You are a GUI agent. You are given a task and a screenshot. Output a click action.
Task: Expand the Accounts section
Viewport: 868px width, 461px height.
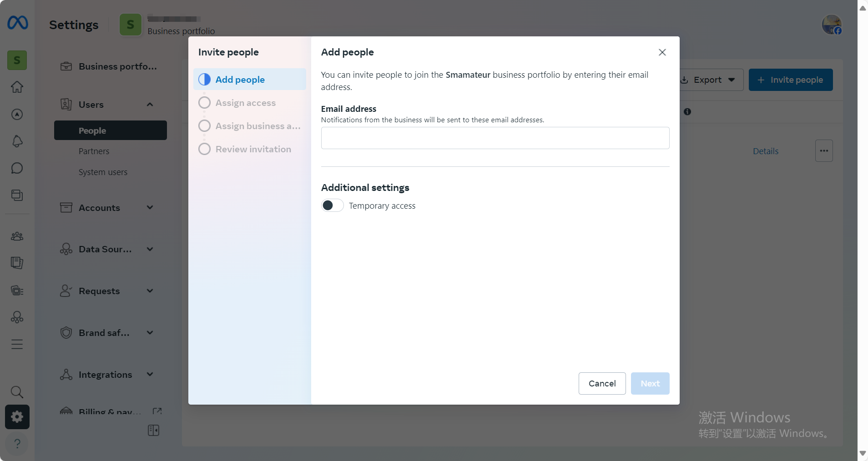pyautogui.click(x=150, y=208)
